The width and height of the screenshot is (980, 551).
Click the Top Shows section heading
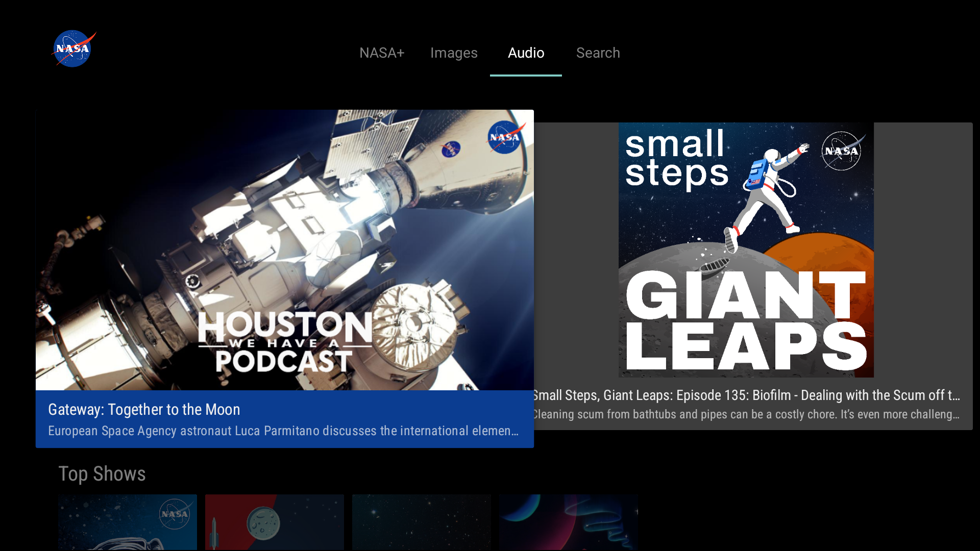tap(102, 474)
